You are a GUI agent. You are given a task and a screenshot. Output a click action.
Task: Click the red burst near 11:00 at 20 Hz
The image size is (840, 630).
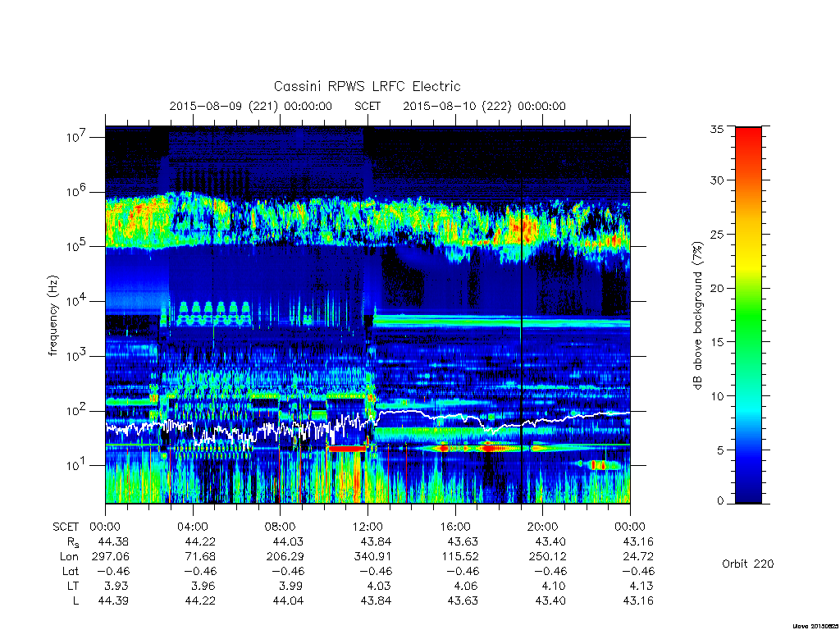click(x=347, y=449)
